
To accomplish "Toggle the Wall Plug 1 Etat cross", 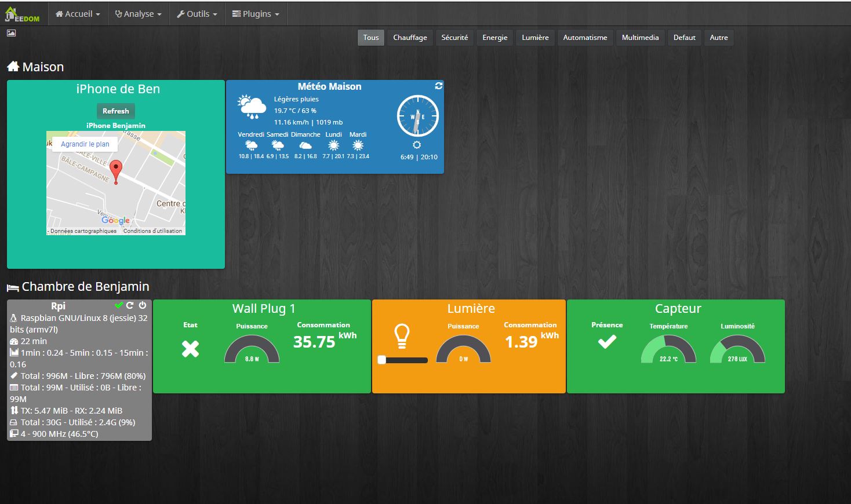I will pyautogui.click(x=190, y=349).
